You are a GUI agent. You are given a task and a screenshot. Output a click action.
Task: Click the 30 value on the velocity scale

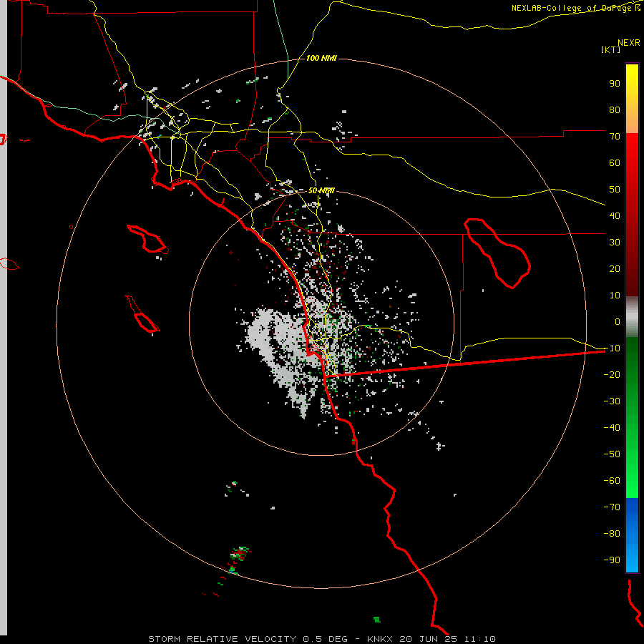tap(615, 243)
